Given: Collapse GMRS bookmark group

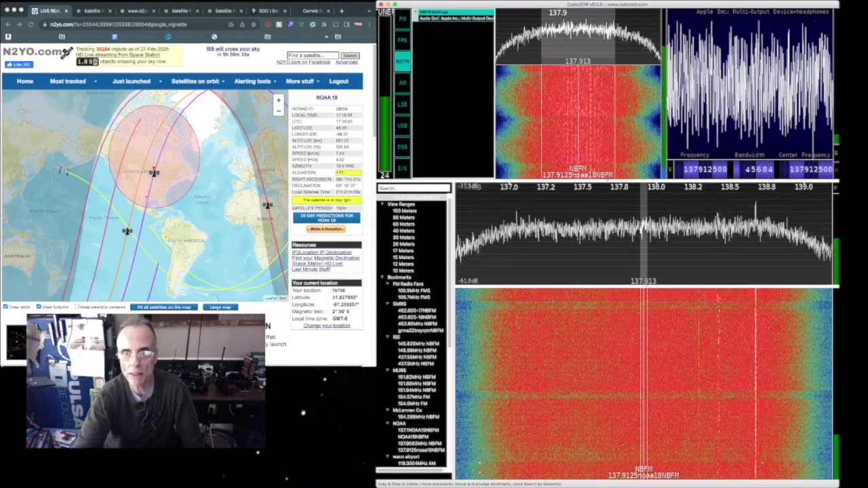Looking at the screenshot, I should (389, 304).
